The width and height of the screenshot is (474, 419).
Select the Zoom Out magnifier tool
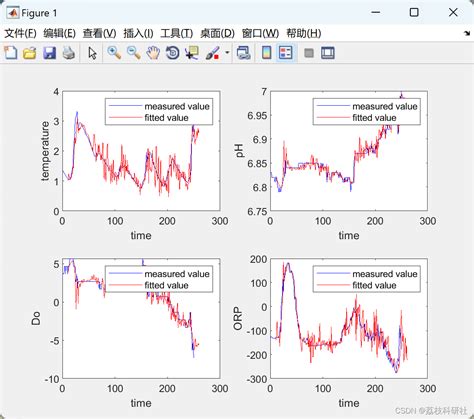pyautogui.click(x=134, y=53)
